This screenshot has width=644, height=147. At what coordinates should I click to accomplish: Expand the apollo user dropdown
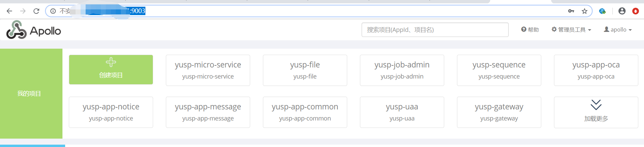tap(618, 30)
